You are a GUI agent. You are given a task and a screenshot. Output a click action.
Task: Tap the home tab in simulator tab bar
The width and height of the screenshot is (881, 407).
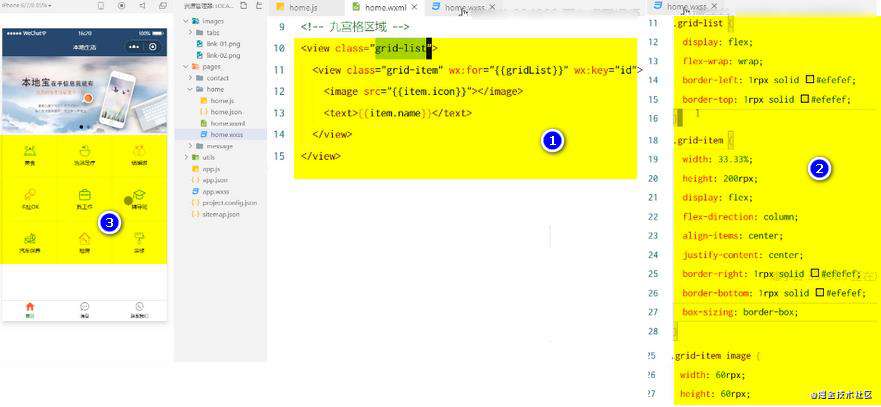point(30,310)
